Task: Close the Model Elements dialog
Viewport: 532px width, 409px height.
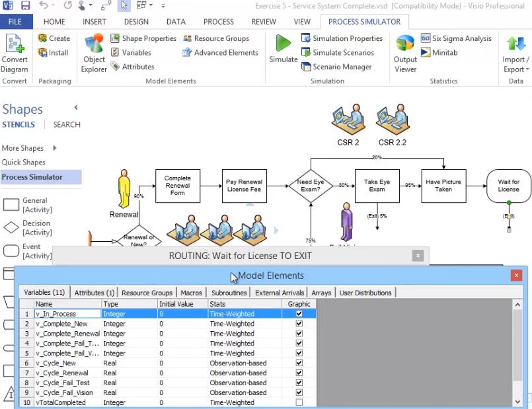Action: pos(516,276)
